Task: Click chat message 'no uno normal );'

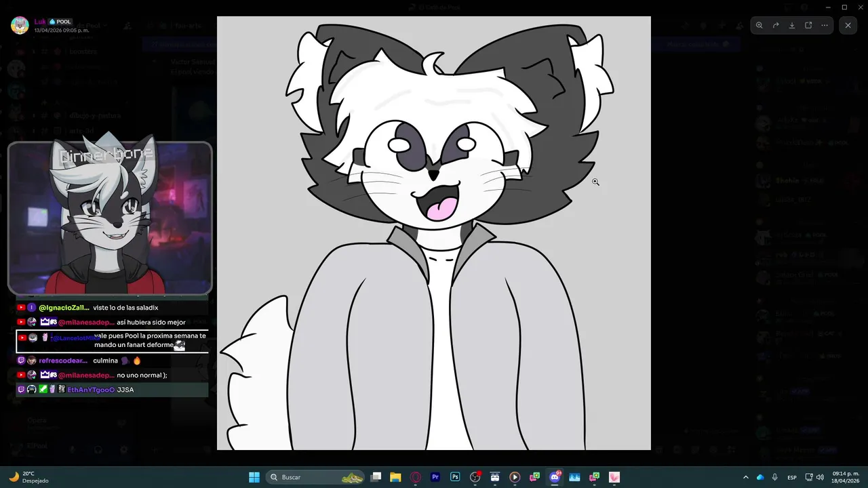Action: click(112, 375)
